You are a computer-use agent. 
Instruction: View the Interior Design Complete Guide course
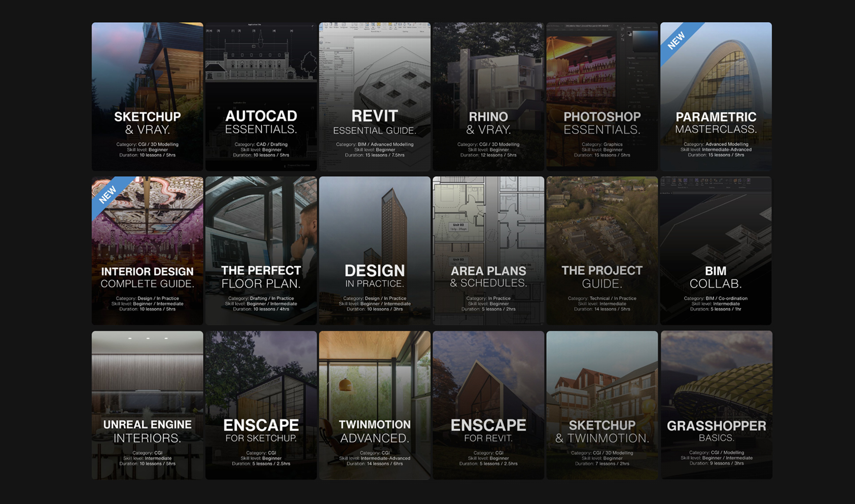pyautogui.click(x=147, y=250)
